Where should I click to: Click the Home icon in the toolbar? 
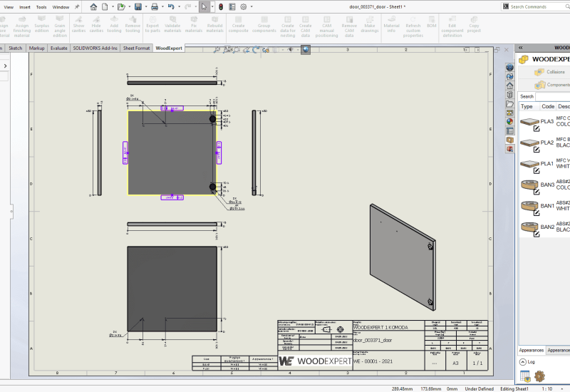click(x=93, y=6)
